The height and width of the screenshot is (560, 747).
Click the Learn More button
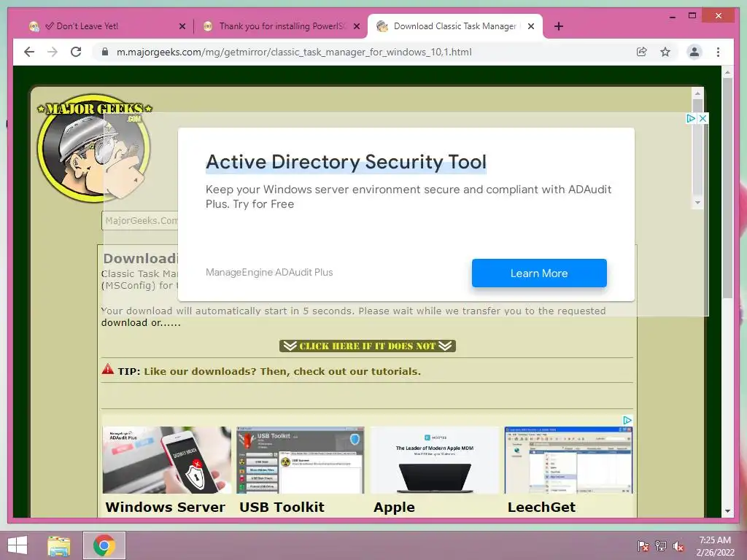tap(539, 273)
